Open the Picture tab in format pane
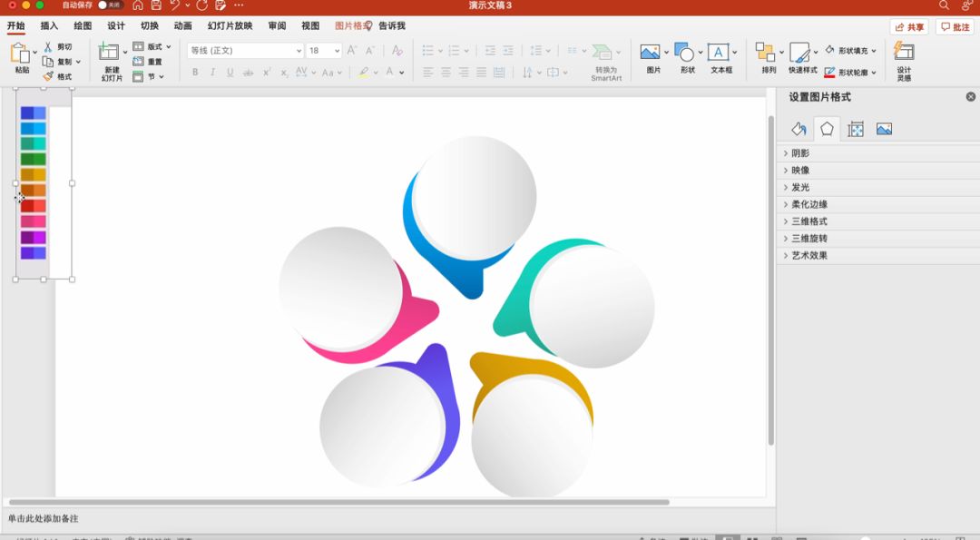The image size is (980, 540). (x=885, y=130)
